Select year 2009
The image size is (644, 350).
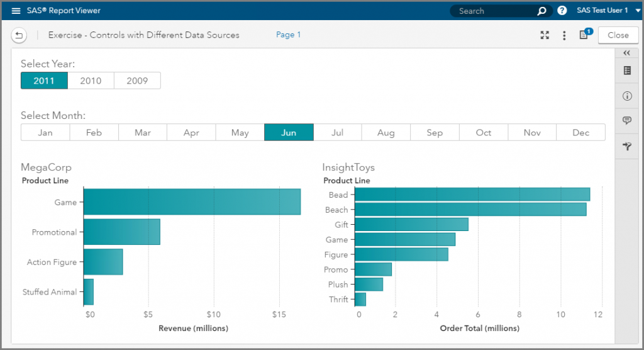[x=137, y=81]
